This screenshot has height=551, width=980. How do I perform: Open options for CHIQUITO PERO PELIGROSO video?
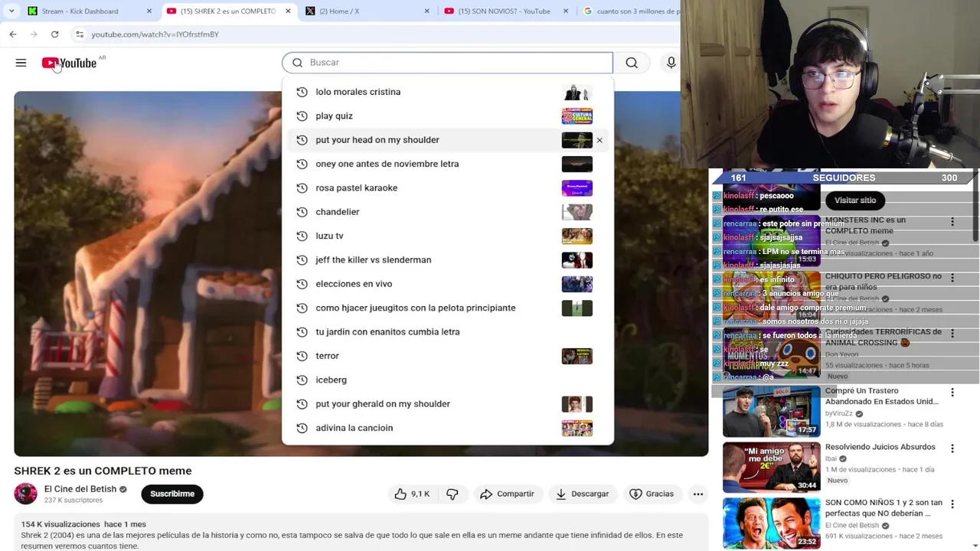tap(952, 278)
